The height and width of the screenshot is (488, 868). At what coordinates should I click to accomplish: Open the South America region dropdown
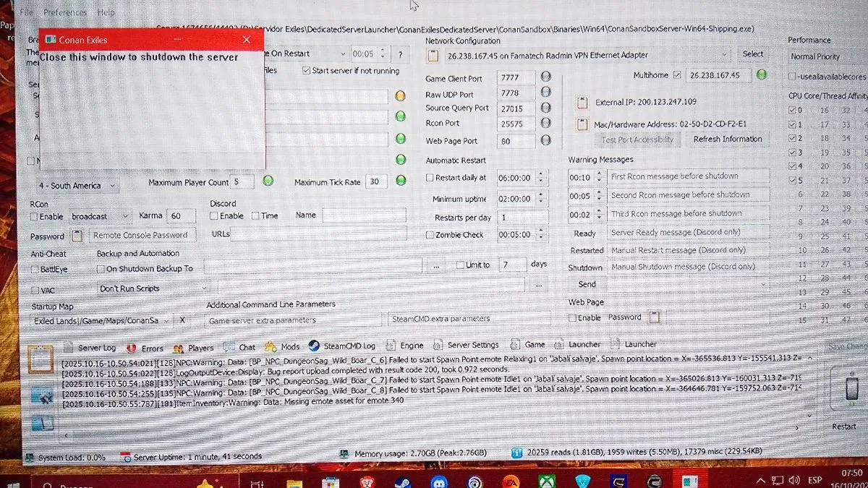pos(78,185)
